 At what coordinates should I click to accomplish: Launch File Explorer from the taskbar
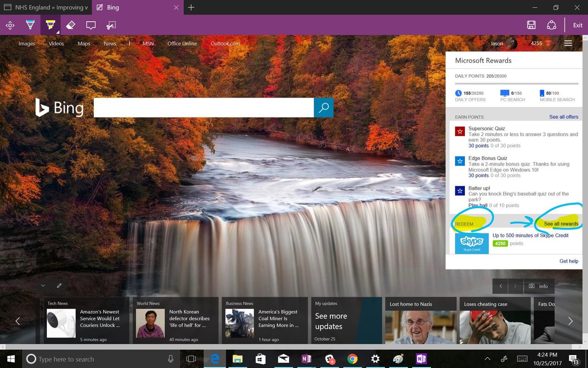tap(237, 359)
